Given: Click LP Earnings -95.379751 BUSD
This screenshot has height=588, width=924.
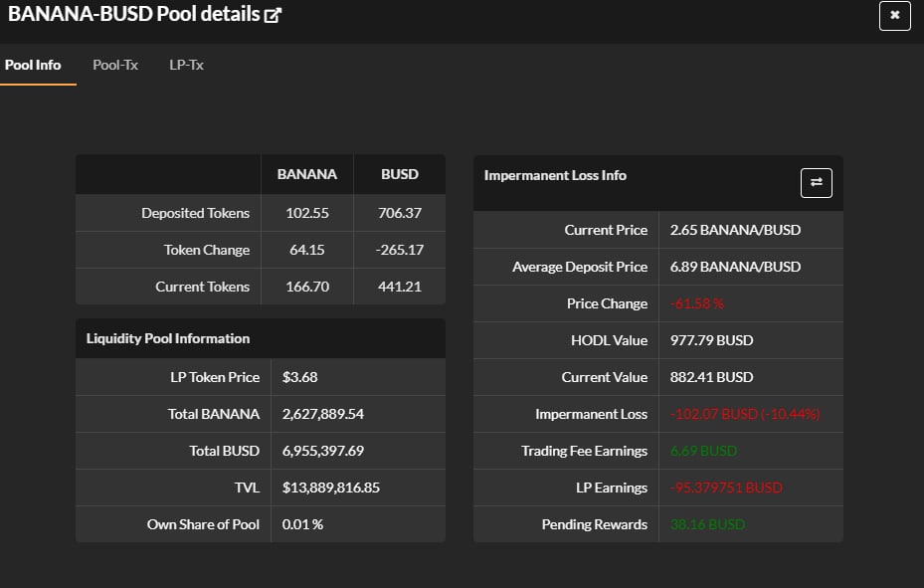Looking at the screenshot, I should 726,488.
